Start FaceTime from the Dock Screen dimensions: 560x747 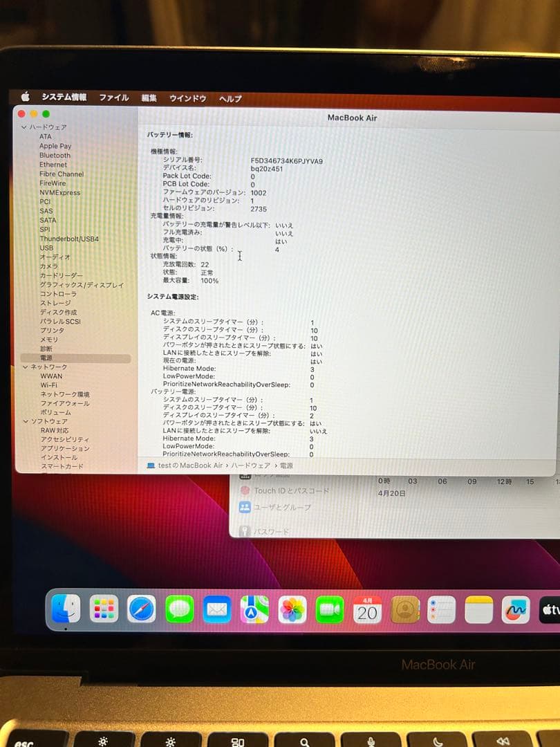click(x=328, y=610)
